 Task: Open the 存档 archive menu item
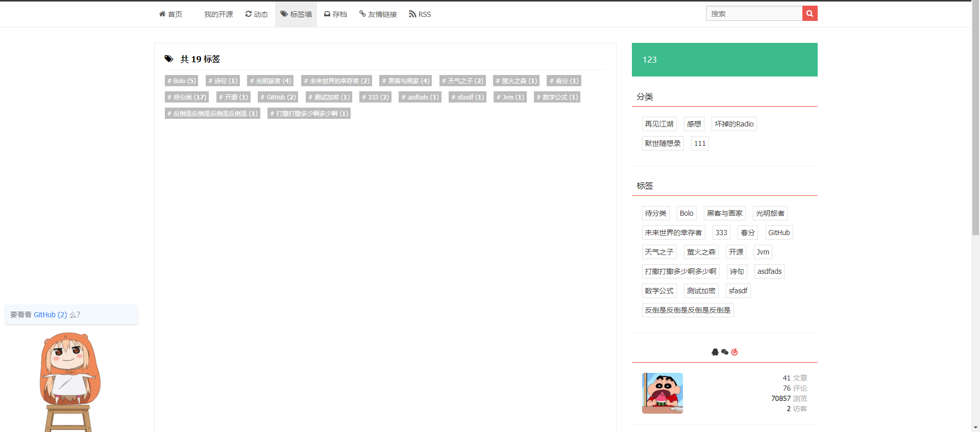click(335, 14)
